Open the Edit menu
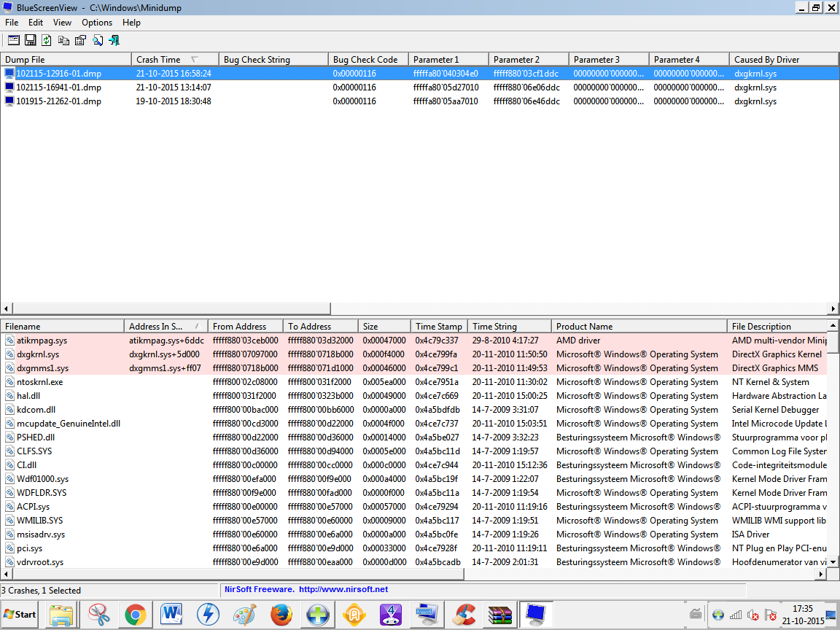Screen dimensions: 840x630 [x=35, y=23]
